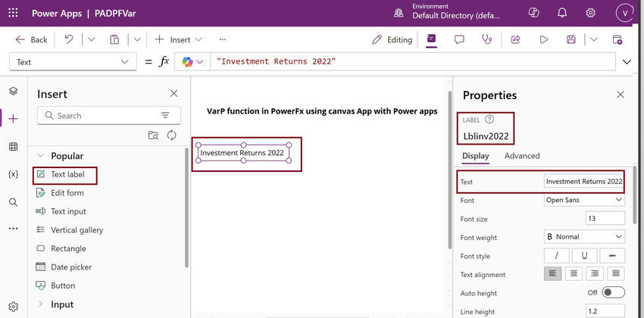Insert a Text input control
Viewport: 644px width, 318px height.
pos(61,211)
